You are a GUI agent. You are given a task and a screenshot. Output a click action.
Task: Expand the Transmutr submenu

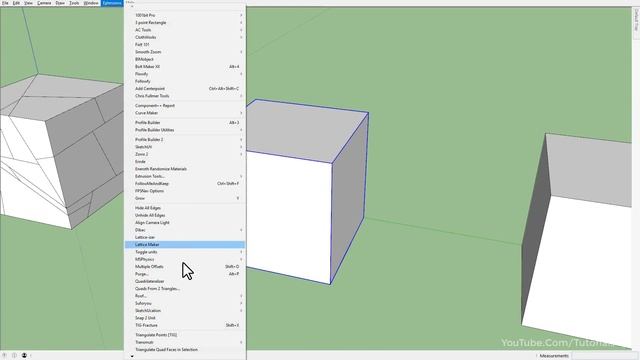click(x=184, y=342)
